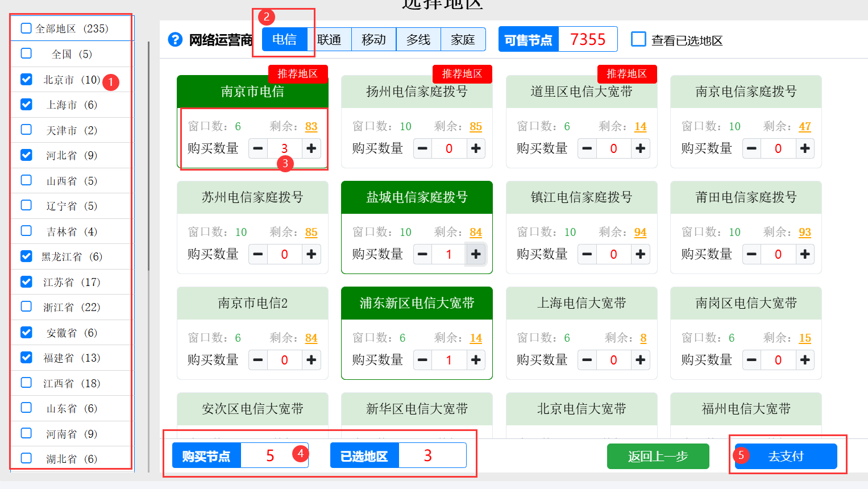Open the 家庭 network tab

[x=463, y=39]
